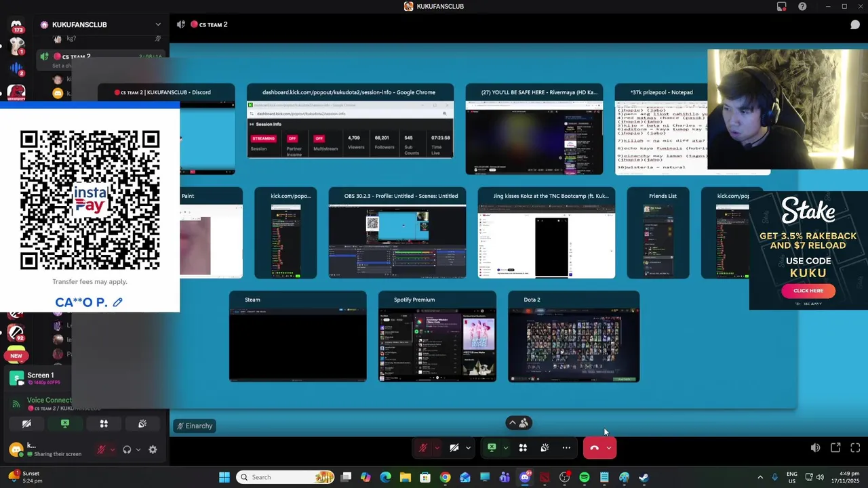The image size is (868, 488).
Task: Stop screen sharing from the call bar
Action: point(492,448)
